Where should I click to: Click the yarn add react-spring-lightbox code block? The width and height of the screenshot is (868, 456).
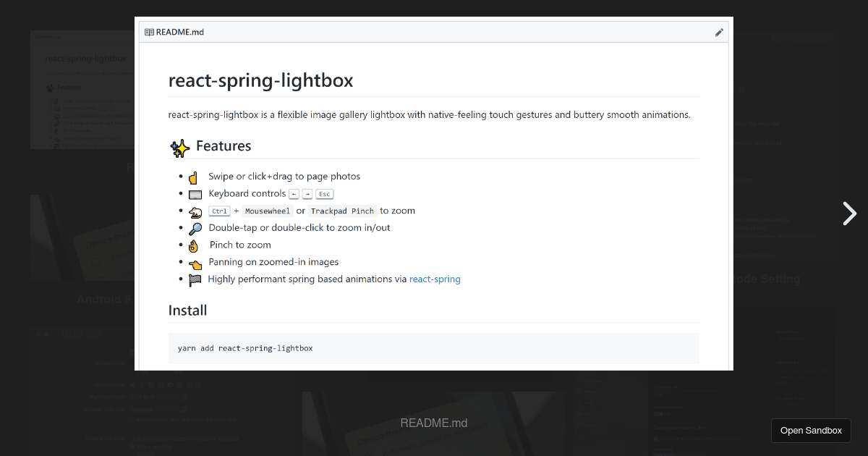(x=433, y=348)
